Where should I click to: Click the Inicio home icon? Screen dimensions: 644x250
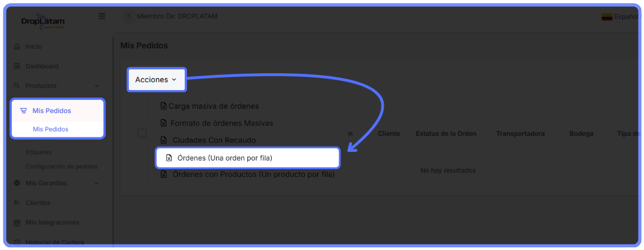pos(17,47)
